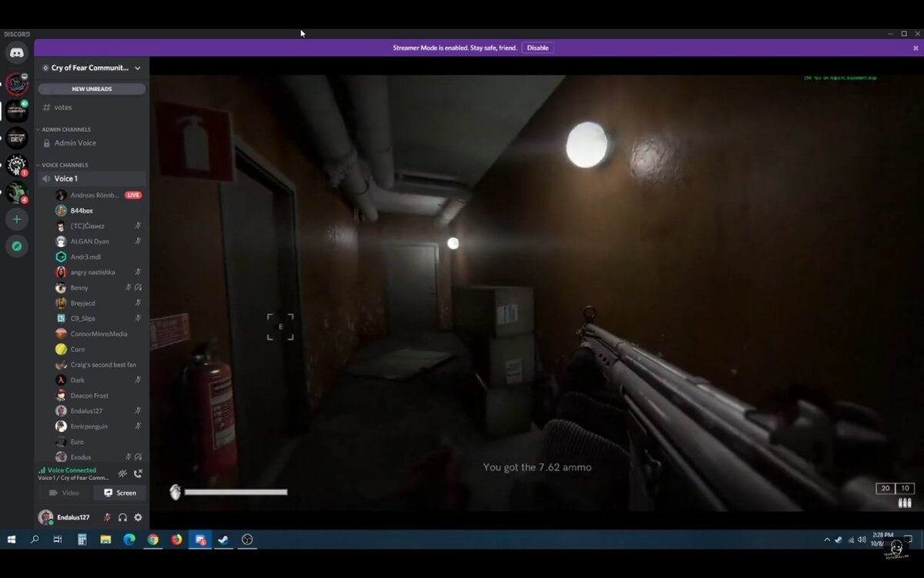Open the Windows Start menu
Screen dimensions: 924x578
click(12, 539)
